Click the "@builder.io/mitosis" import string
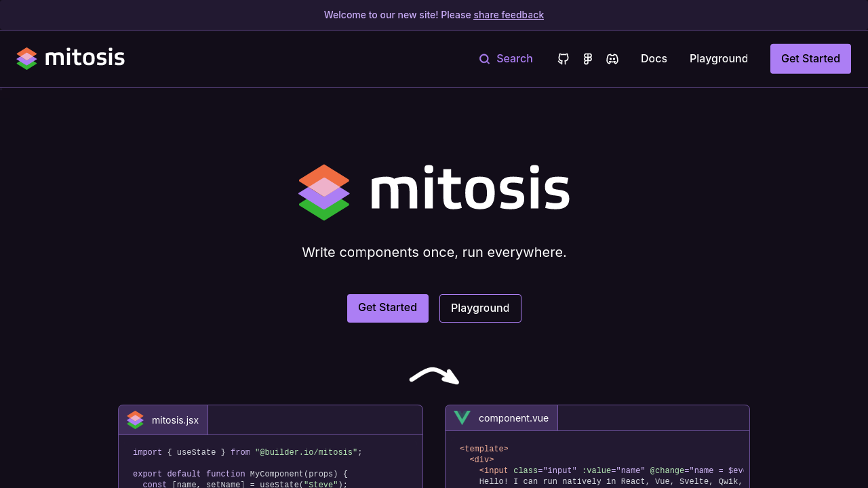This screenshot has height=488, width=868. click(306, 452)
